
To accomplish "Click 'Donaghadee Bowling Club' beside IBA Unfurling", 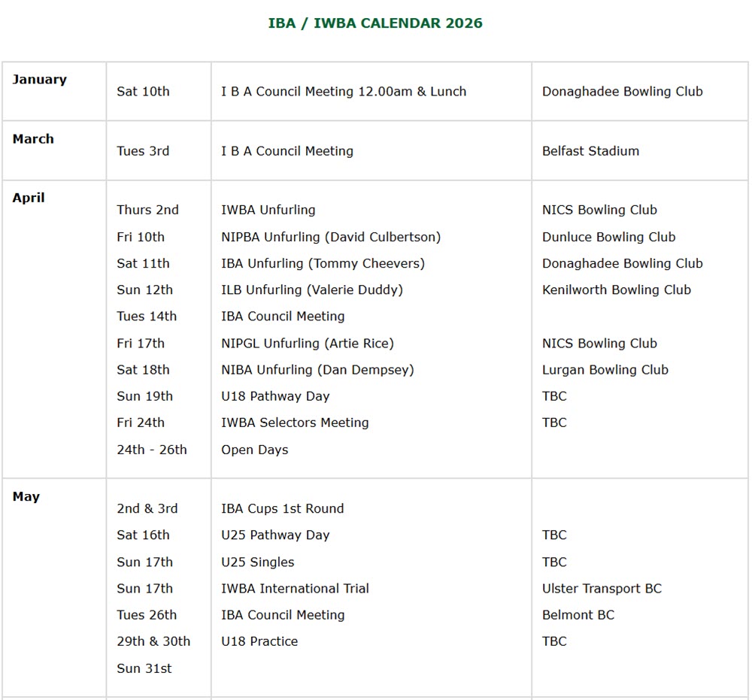I will tap(622, 264).
